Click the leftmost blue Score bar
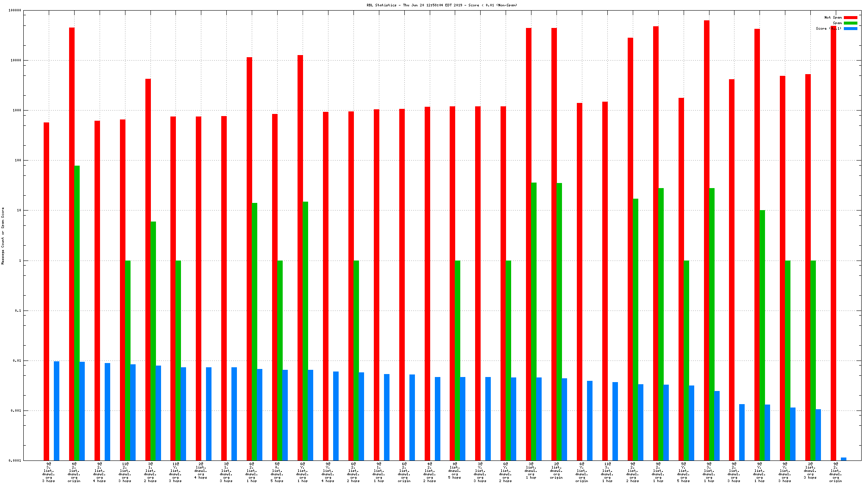 56,410
